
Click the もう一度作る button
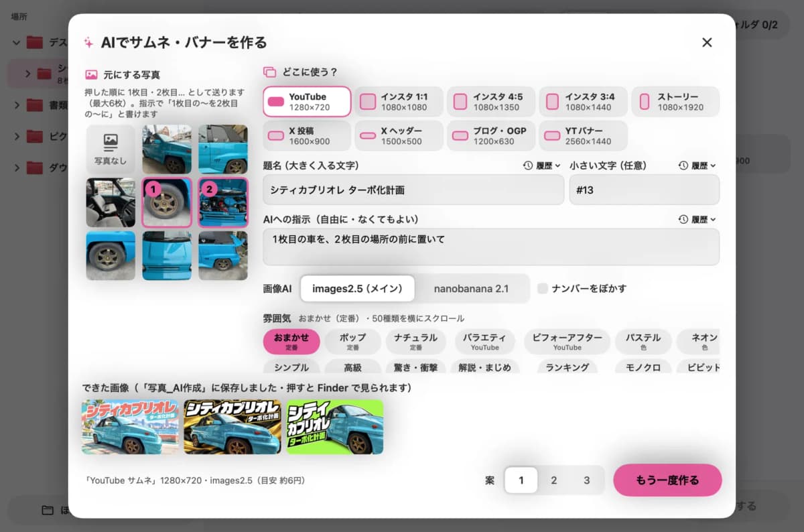click(667, 480)
